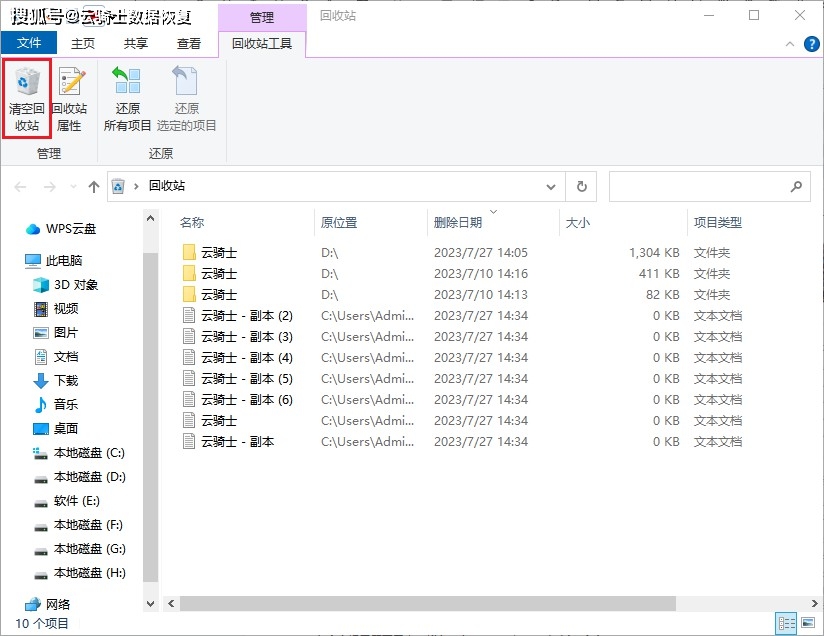The image size is (824, 636).
Task: Refresh the Recycle Bin view
Action: 580,186
